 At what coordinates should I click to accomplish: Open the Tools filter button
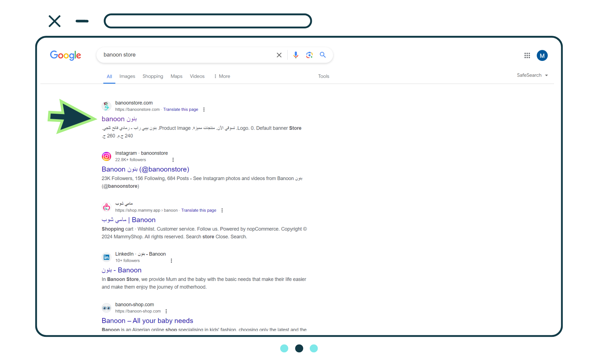pyautogui.click(x=323, y=76)
